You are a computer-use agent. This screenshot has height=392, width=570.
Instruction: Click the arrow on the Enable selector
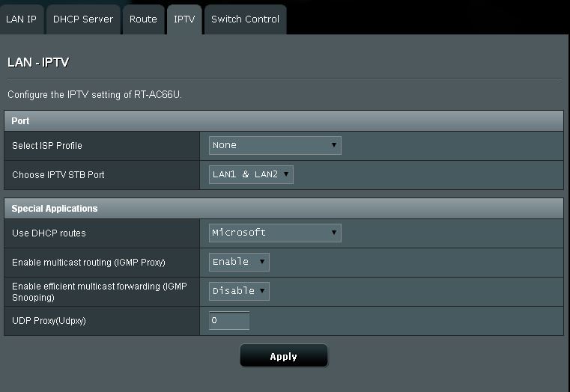[262, 262]
